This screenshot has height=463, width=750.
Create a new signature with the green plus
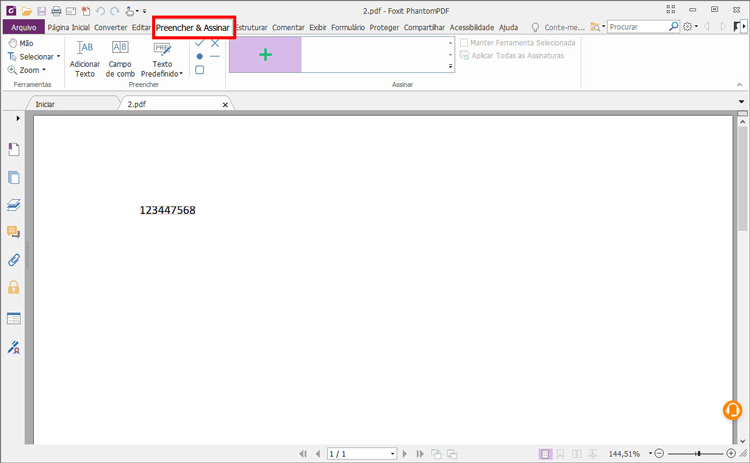point(265,55)
